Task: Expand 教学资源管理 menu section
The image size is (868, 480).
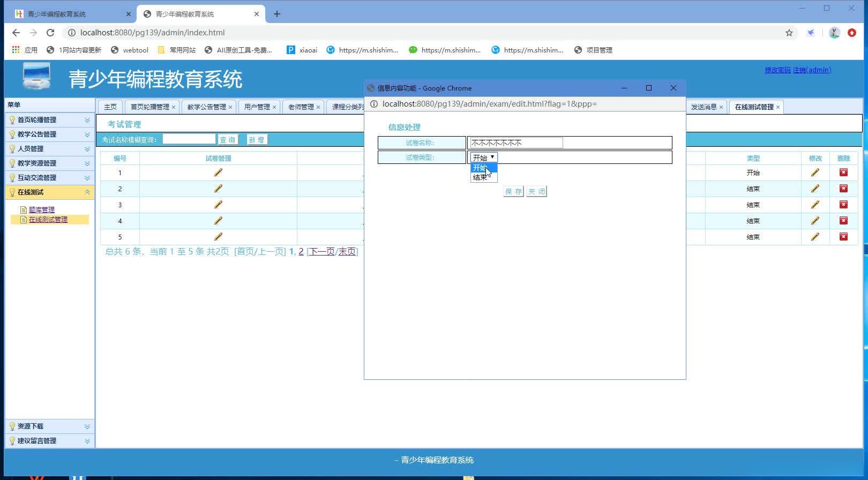Action: [x=87, y=163]
